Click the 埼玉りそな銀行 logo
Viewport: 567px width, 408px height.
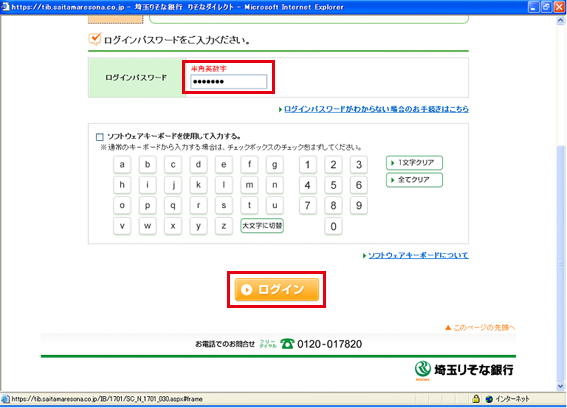coord(464,370)
